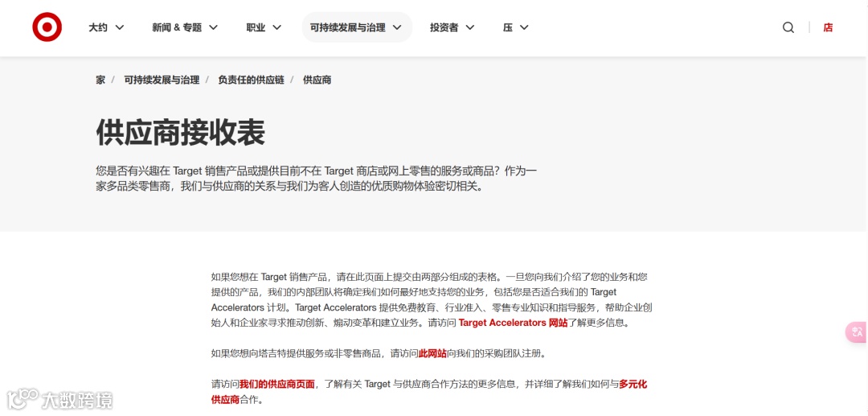This screenshot has width=868, height=416.
Task: Click the red 店 link
Action: pos(828,27)
